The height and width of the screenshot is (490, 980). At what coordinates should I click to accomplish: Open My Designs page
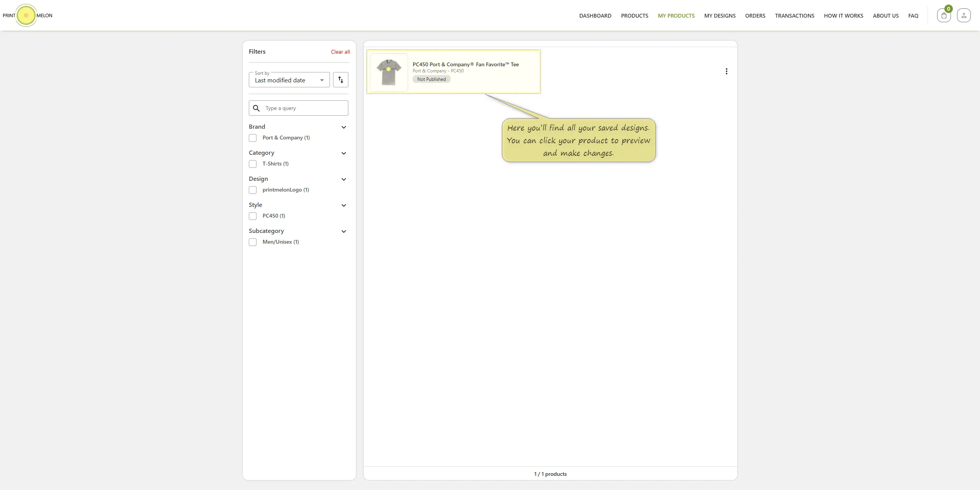pos(720,16)
